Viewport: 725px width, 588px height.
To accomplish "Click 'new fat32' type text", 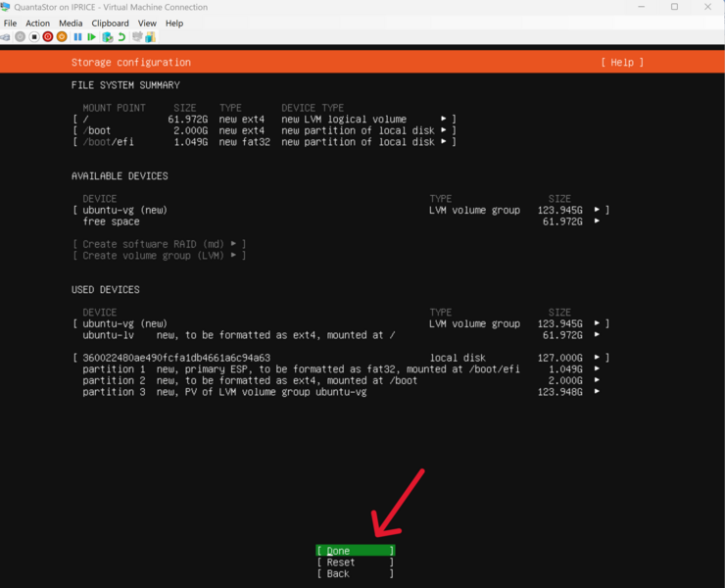I will (245, 142).
